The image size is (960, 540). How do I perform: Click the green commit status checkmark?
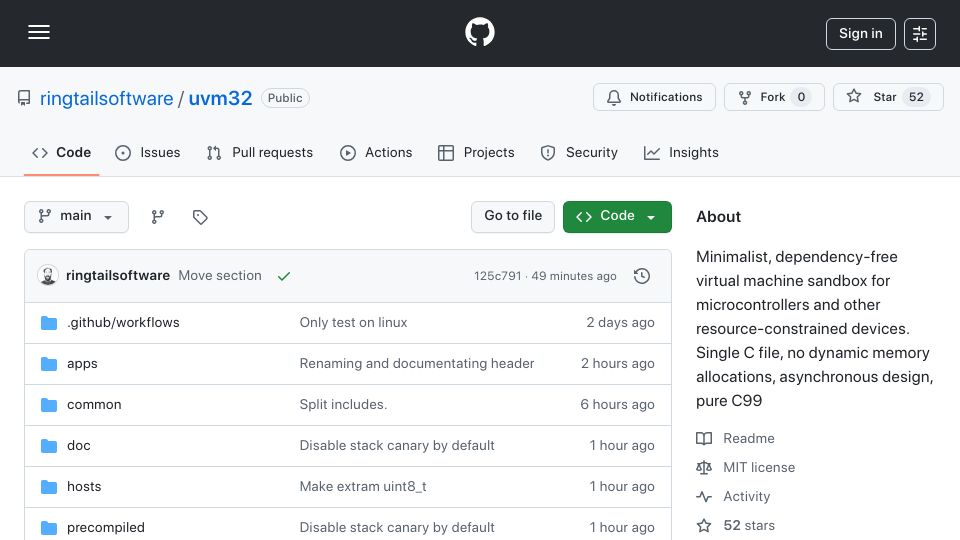pyautogui.click(x=283, y=276)
